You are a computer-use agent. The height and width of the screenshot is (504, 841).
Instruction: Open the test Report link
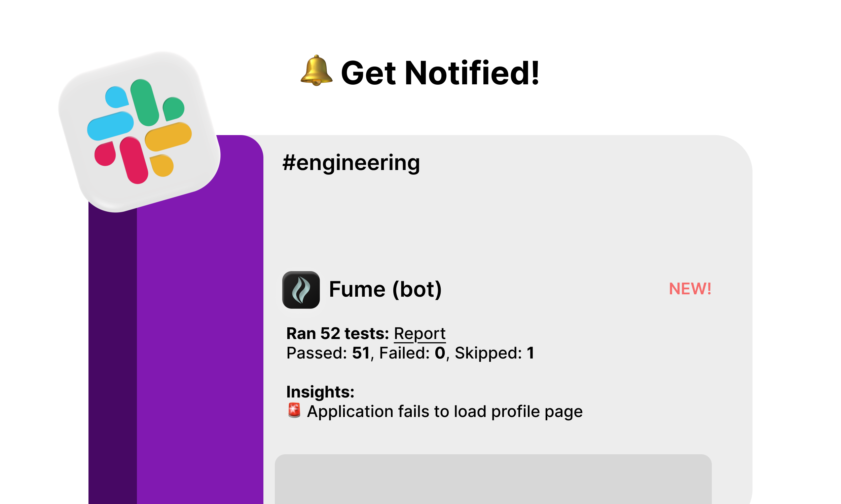coord(419,334)
